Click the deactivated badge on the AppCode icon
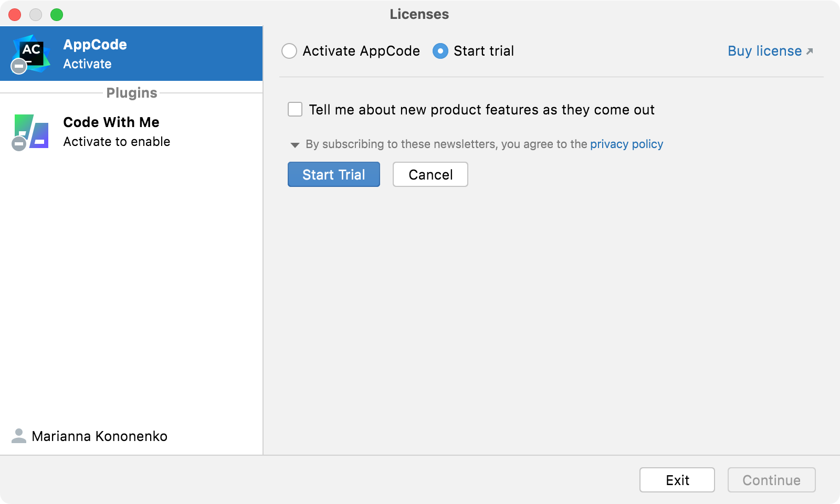 [x=18, y=66]
